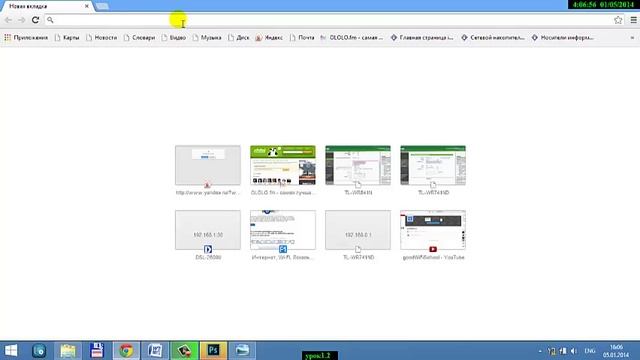Viewport: 640px width, 360px height.
Task: Open a new tab next to Новая вкладка
Action: pyautogui.click(x=102, y=6)
